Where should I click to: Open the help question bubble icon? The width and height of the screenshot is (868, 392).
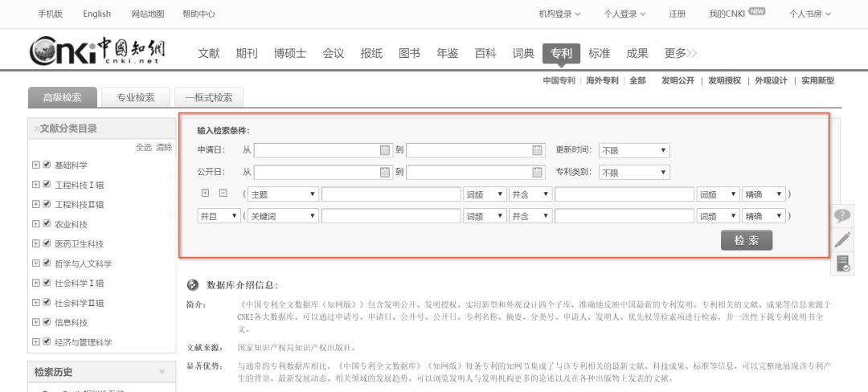click(x=842, y=215)
